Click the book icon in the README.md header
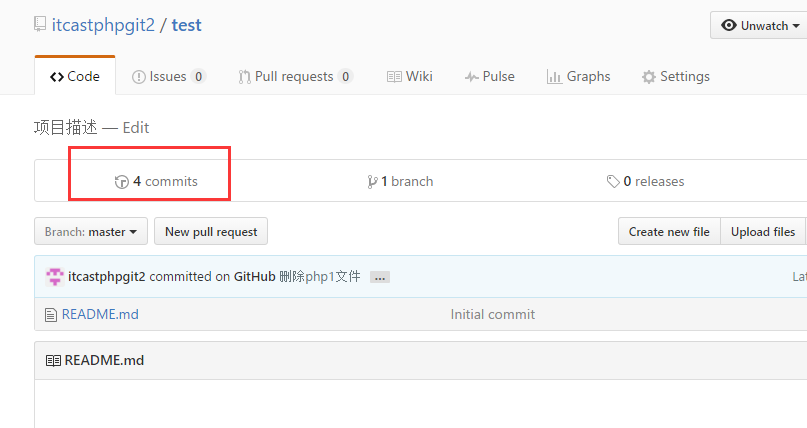Viewport: 807px width, 428px height. 53,361
